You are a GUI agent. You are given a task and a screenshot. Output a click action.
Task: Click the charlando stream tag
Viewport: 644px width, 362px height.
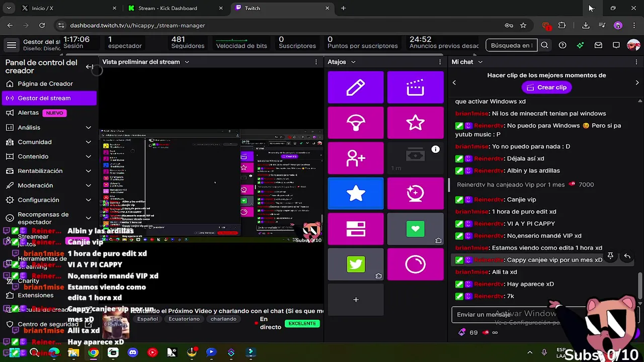click(x=223, y=319)
